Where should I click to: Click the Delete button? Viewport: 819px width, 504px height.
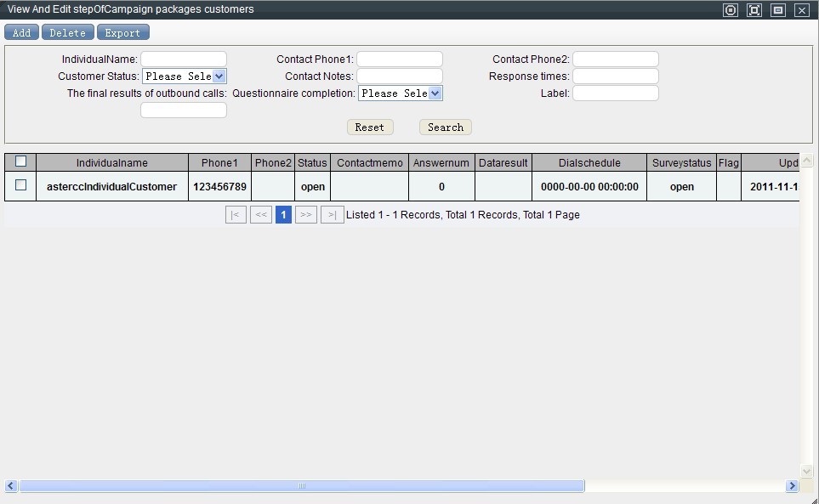pyautogui.click(x=67, y=32)
